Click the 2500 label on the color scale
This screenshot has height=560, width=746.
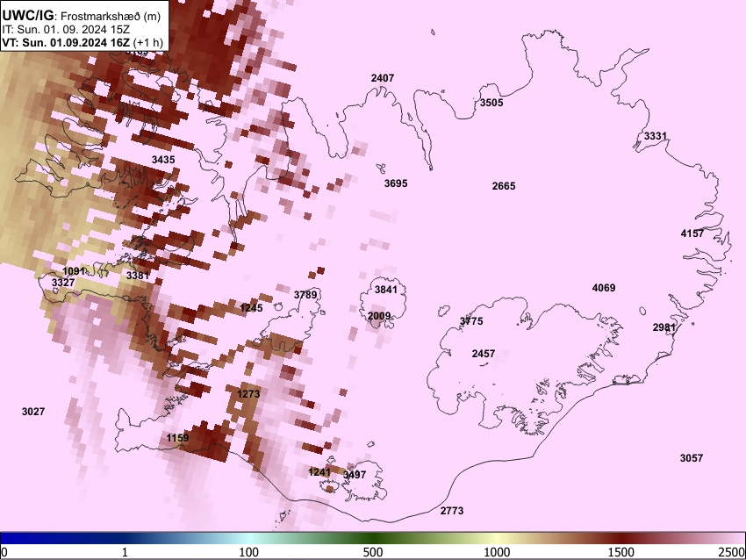point(732,552)
